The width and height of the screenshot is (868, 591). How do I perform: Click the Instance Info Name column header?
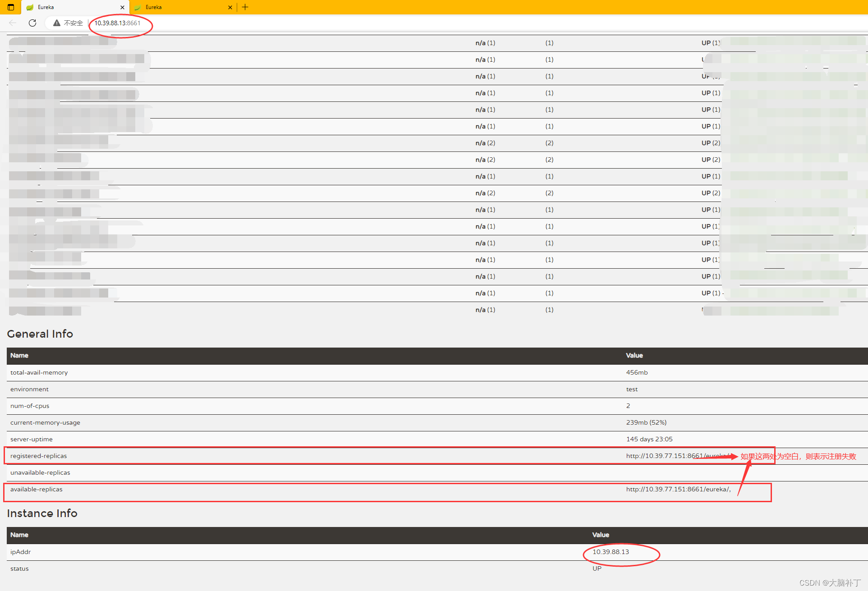[x=19, y=535]
